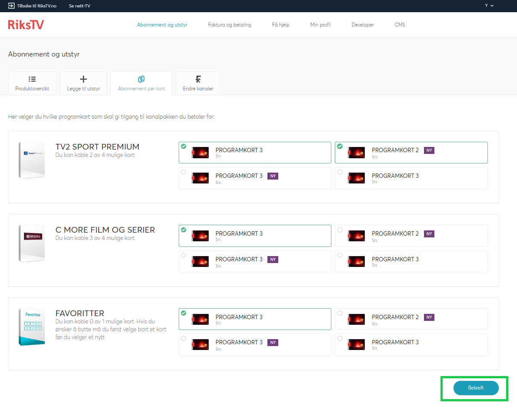Tick NY-badged PROGRAMKORT 3 checkbox in Favoritter
This screenshot has width=517, height=420.
pyautogui.click(x=183, y=338)
